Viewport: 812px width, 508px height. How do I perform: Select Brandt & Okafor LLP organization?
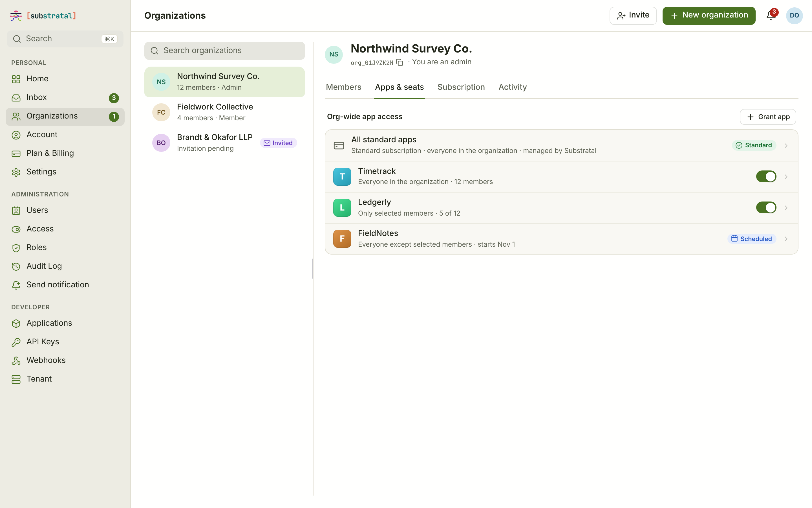click(224, 143)
